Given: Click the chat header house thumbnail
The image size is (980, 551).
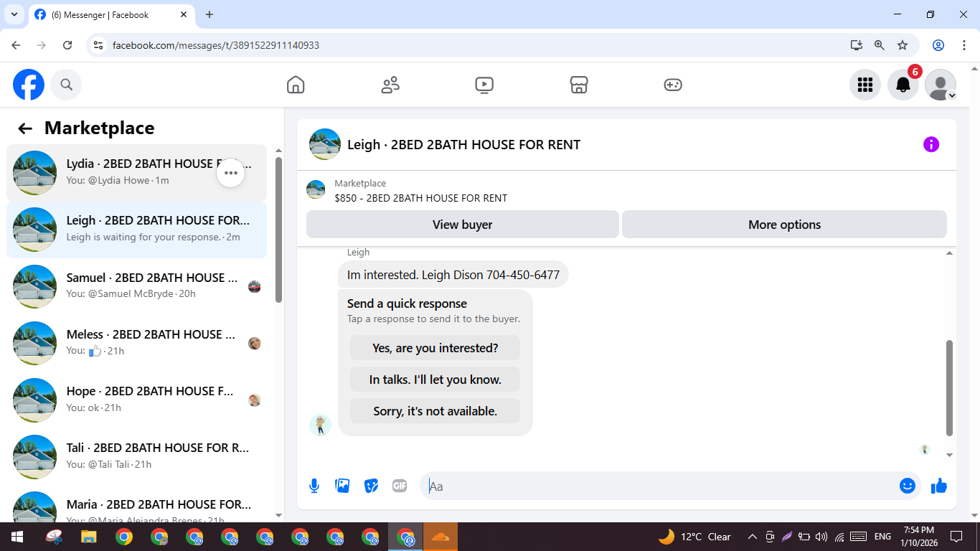Looking at the screenshot, I should point(325,144).
